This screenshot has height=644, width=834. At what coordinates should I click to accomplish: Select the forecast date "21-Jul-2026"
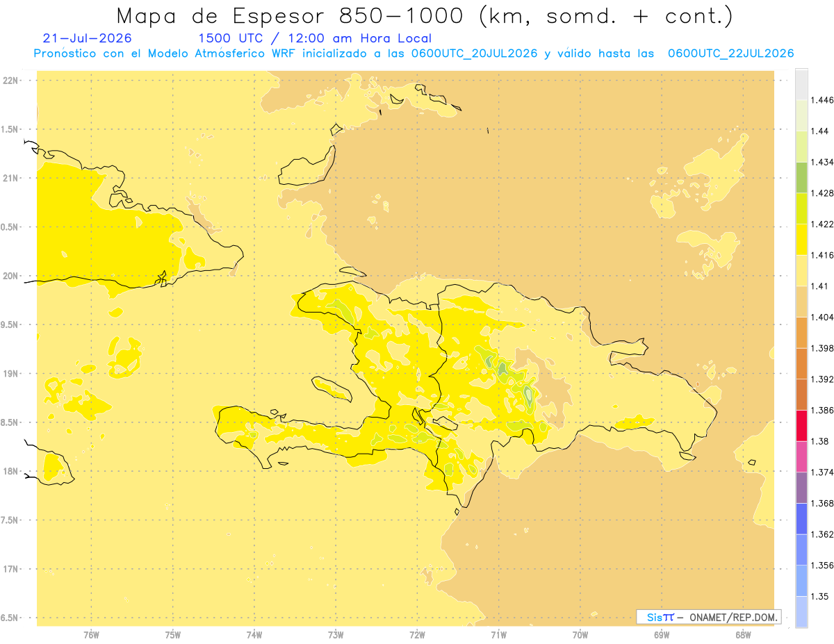[87, 38]
